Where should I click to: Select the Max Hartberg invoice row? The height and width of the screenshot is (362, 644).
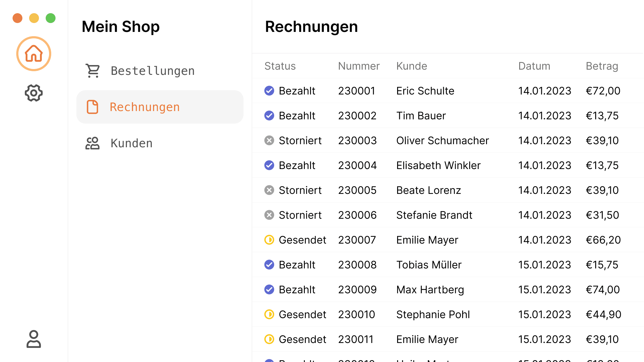(x=430, y=290)
